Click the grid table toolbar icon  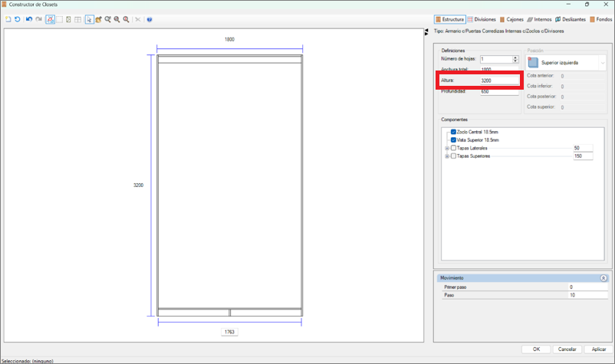(x=78, y=19)
